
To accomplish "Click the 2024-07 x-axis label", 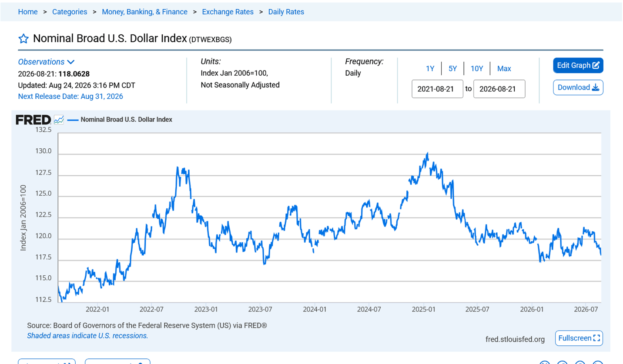I will pos(368,309).
